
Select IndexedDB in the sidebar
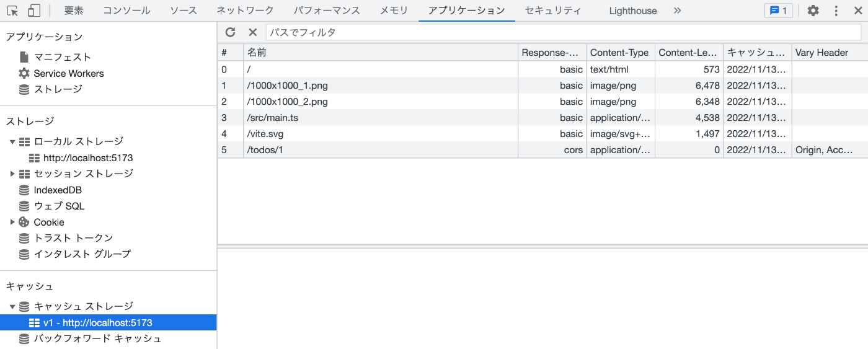click(x=58, y=190)
